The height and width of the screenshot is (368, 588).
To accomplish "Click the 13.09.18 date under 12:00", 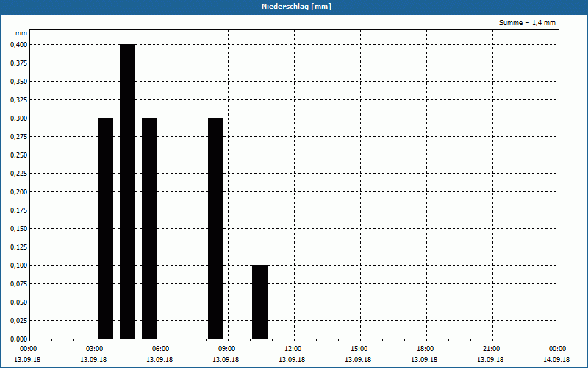I will pyautogui.click(x=292, y=360).
